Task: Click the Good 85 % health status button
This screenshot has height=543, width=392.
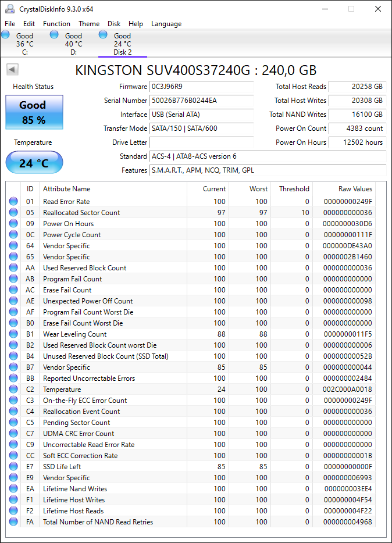Action: tap(34, 112)
